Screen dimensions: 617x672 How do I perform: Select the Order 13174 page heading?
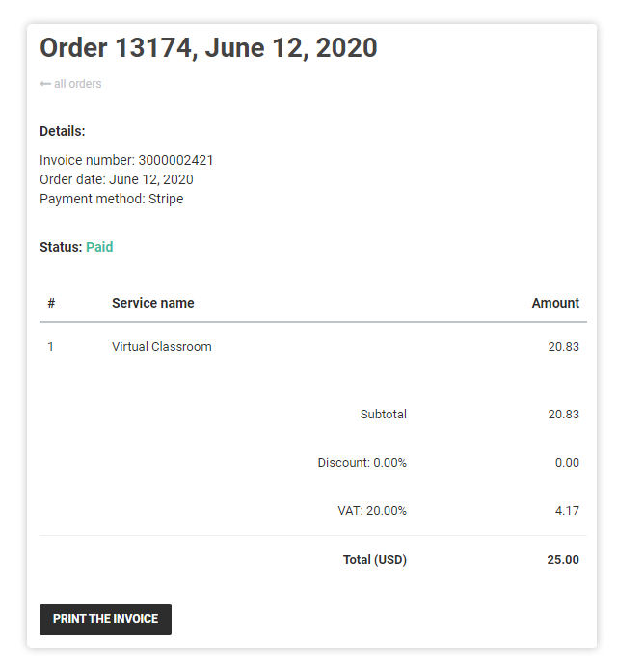(208, 47)
